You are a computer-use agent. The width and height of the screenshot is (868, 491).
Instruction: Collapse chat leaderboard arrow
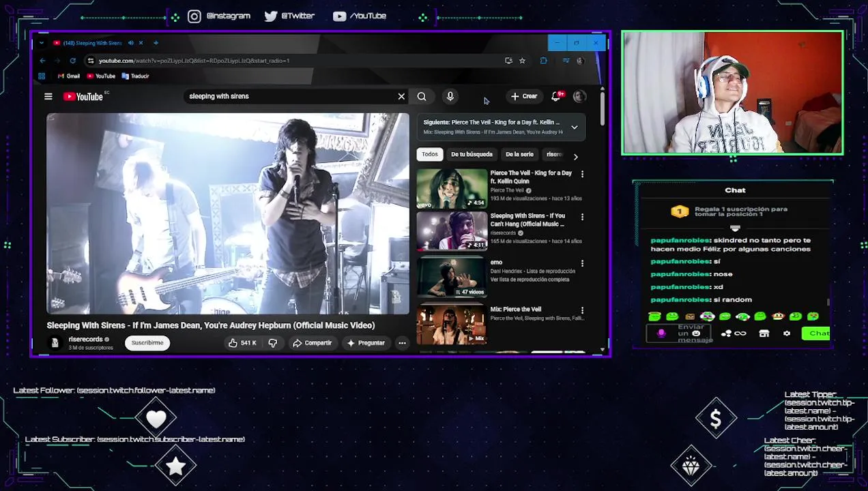[735, 228]
